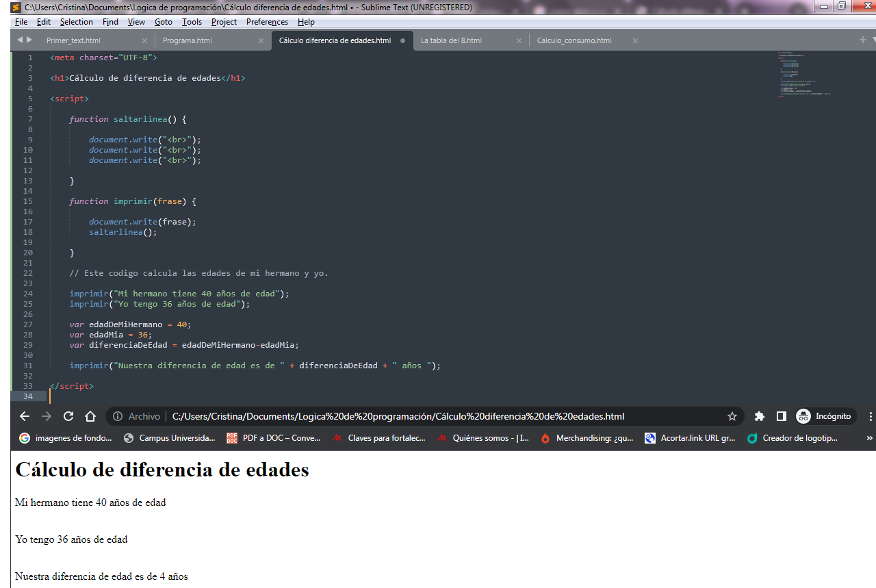Click 'Nuestra diferencia de edad es de 4 años' text
This screenshot has height=588, width=876.
[101, 576]
